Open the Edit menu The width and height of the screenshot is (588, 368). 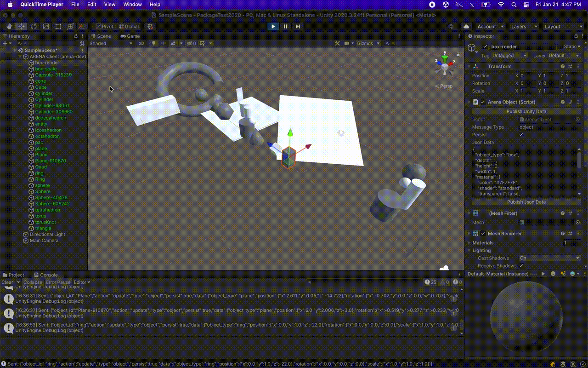coord(92,4)
